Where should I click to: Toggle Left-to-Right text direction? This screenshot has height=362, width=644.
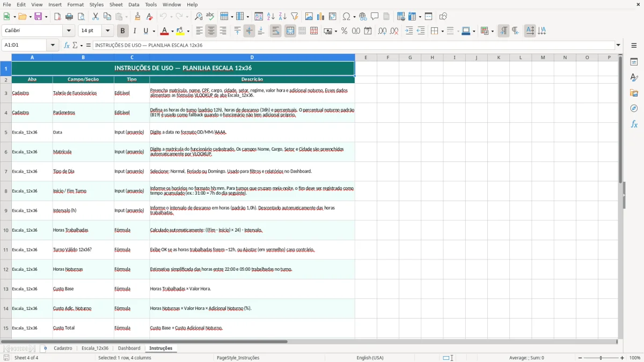coord(503,31)
